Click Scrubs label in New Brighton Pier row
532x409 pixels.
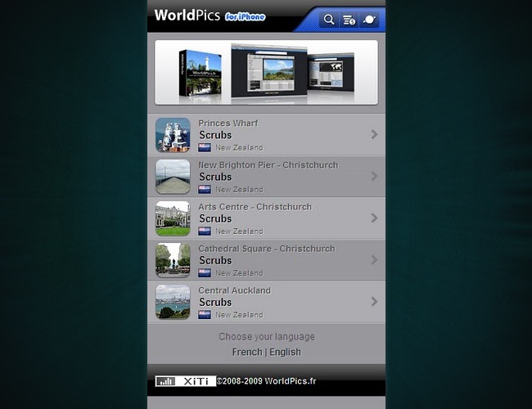pos(215,177)
